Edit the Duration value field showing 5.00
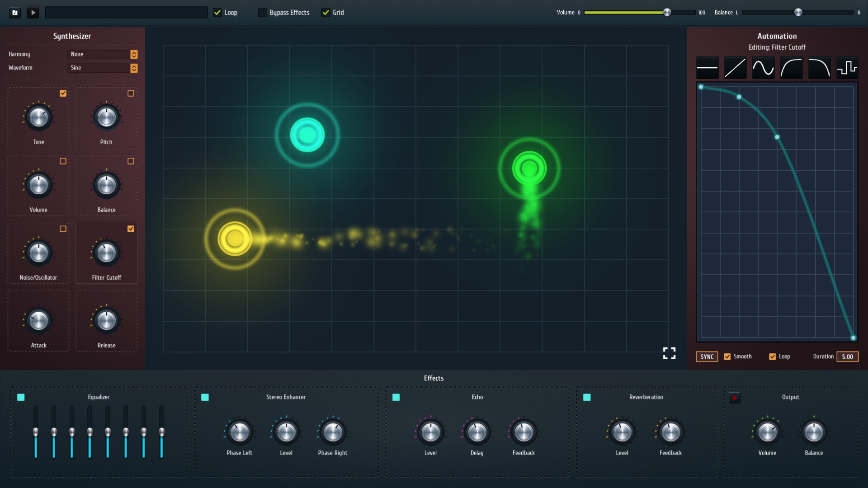 point(848,357)
